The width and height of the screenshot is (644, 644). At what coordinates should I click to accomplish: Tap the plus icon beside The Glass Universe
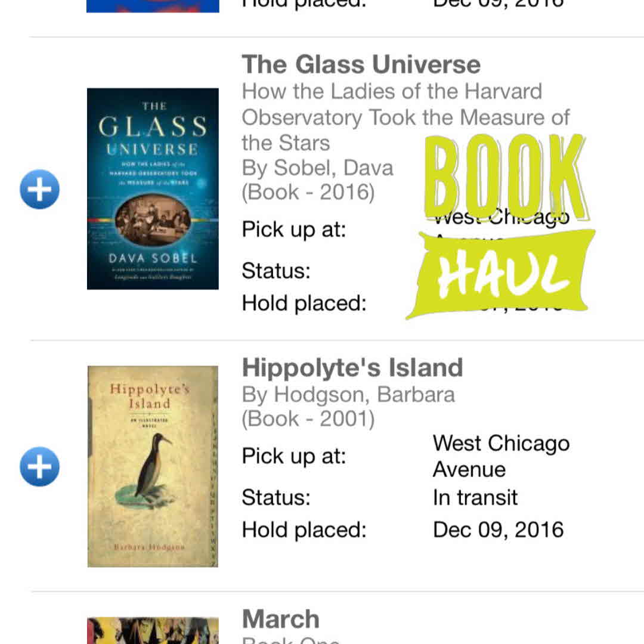click(39, 190)
